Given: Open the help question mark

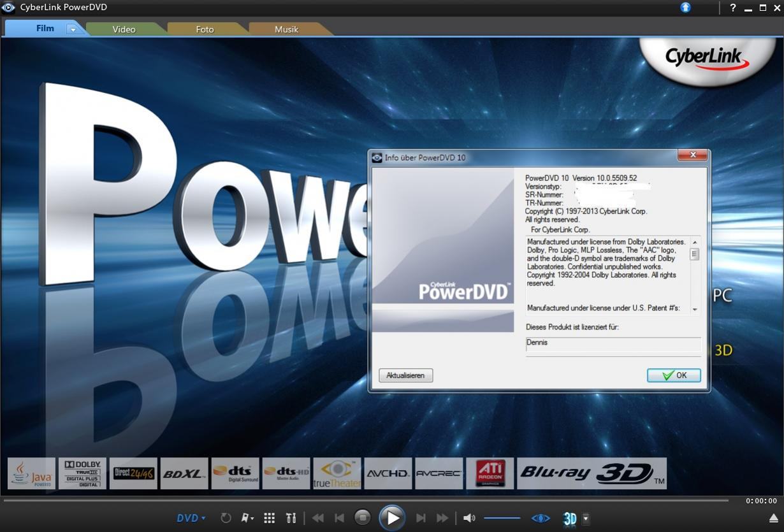Looking at the screenshot, I should click(733, 8).
